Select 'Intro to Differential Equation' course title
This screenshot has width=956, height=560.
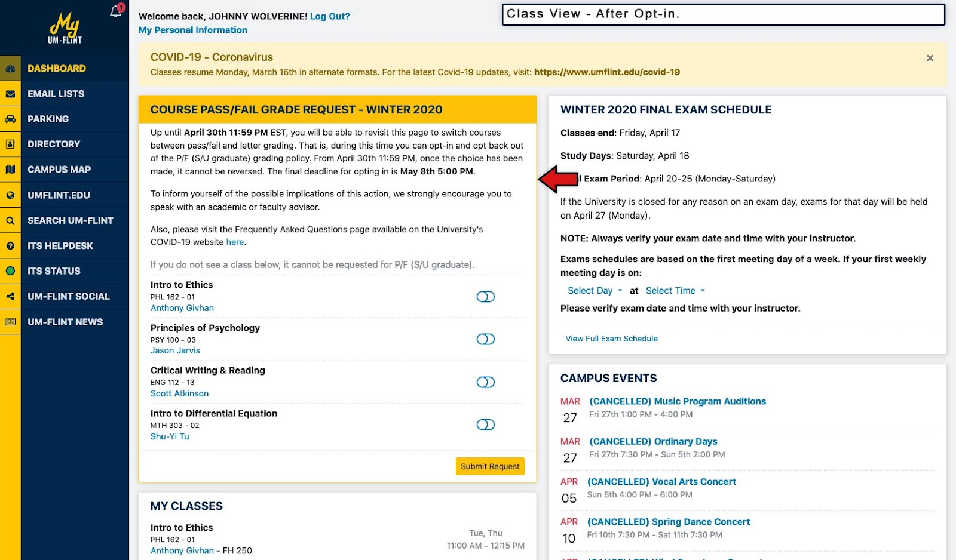coord(214,413)
